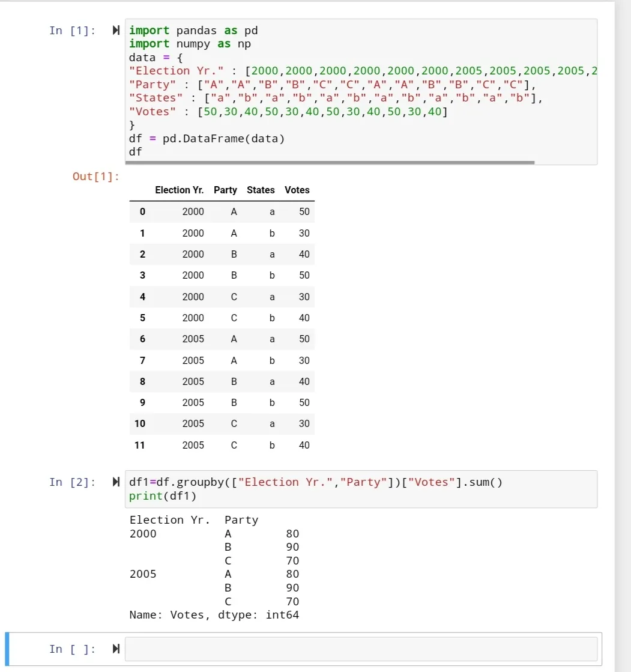The image size is (631, 672).
Task: Click the 'In [2]:' prompt label
Action: point(72,482)
